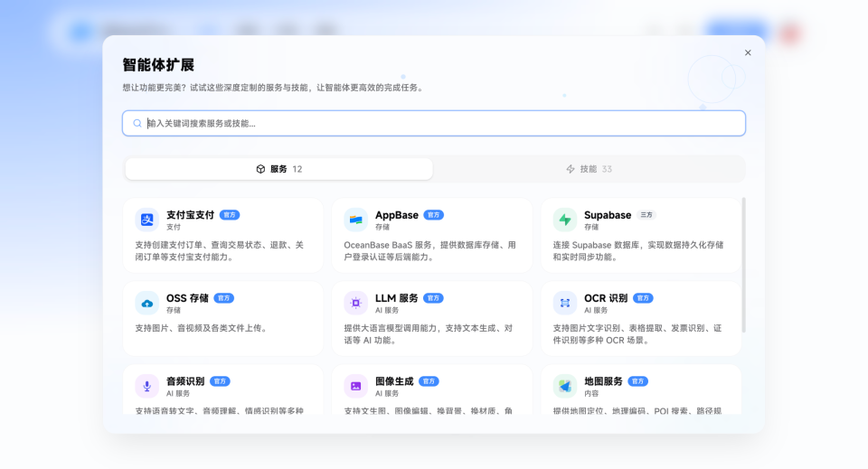Switch to the 服务 12 tab
Image resolution: width=868 pixels, height=469 pixels.
[279, 169]
